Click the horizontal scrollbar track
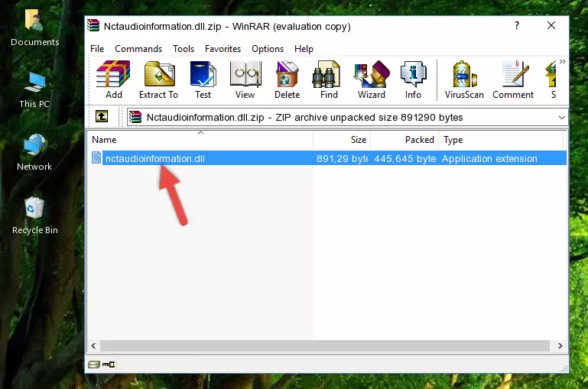588x389 pixels. pyautogui.click(x=325, y=345)
